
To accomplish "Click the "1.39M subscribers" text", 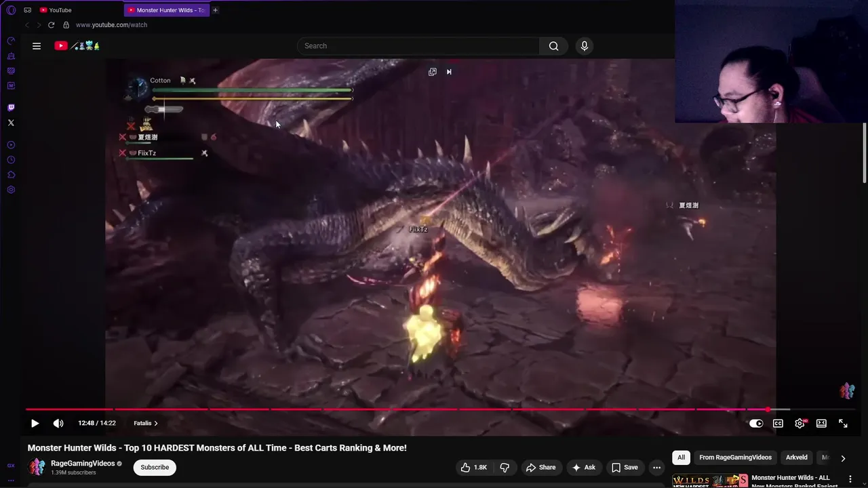I will pos(73,473).
